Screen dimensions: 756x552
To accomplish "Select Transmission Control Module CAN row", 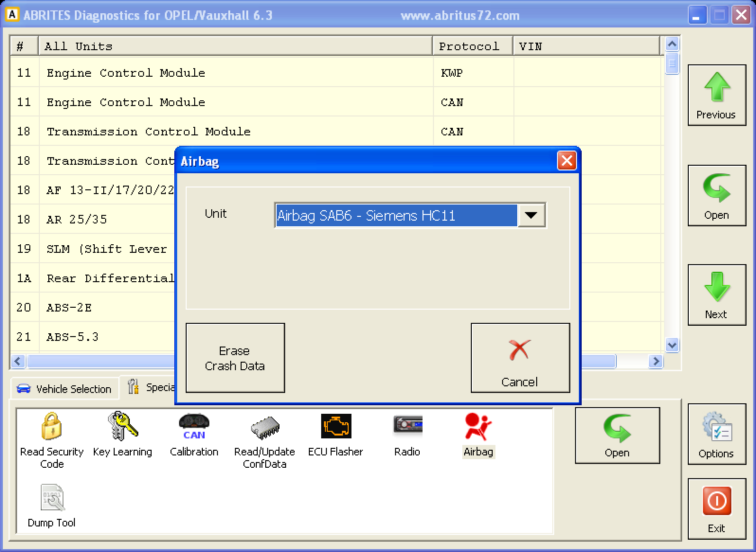I will (336, 132).
